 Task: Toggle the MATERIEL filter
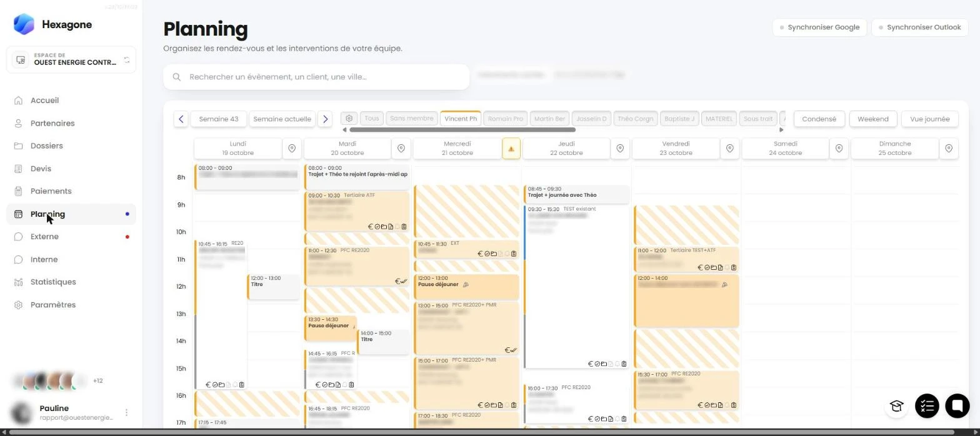coord(719,119)
